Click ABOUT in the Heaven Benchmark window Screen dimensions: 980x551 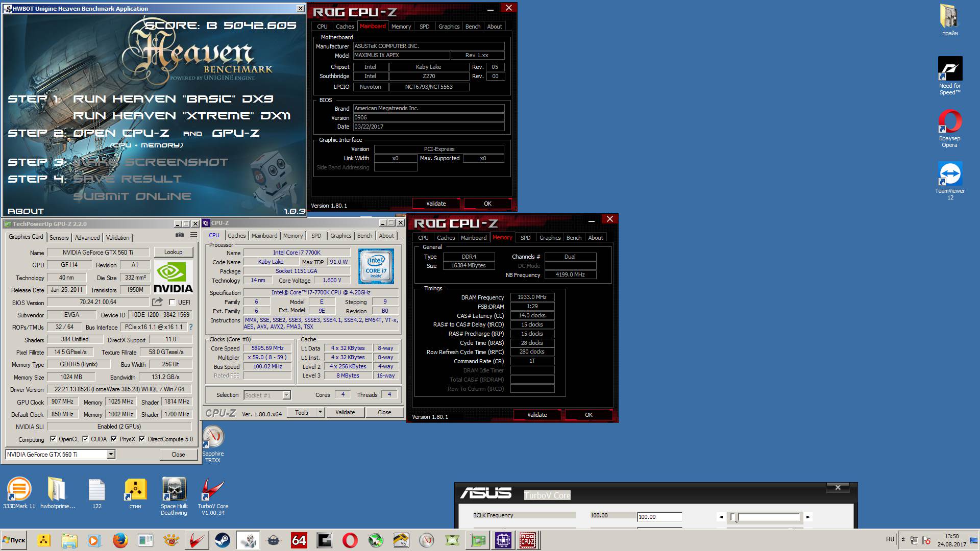click(x=26, y=211)
